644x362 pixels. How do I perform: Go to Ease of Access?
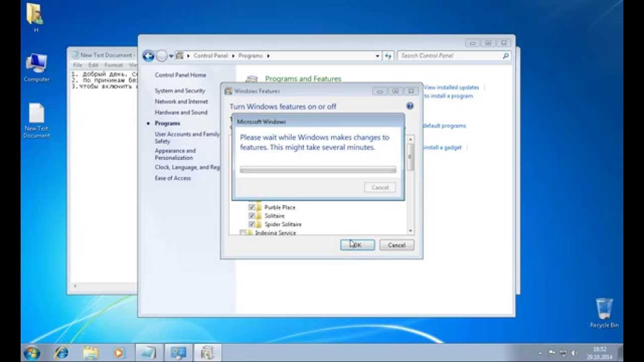173,178
